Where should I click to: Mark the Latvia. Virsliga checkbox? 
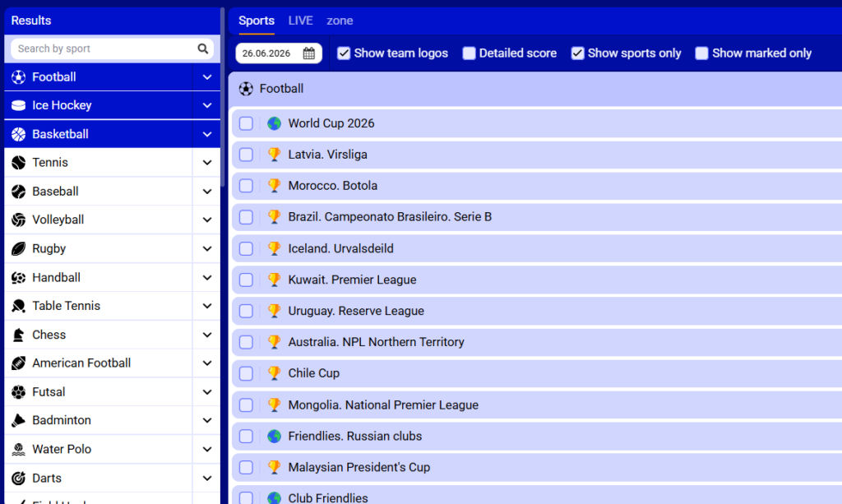click(x=246, y=155)
